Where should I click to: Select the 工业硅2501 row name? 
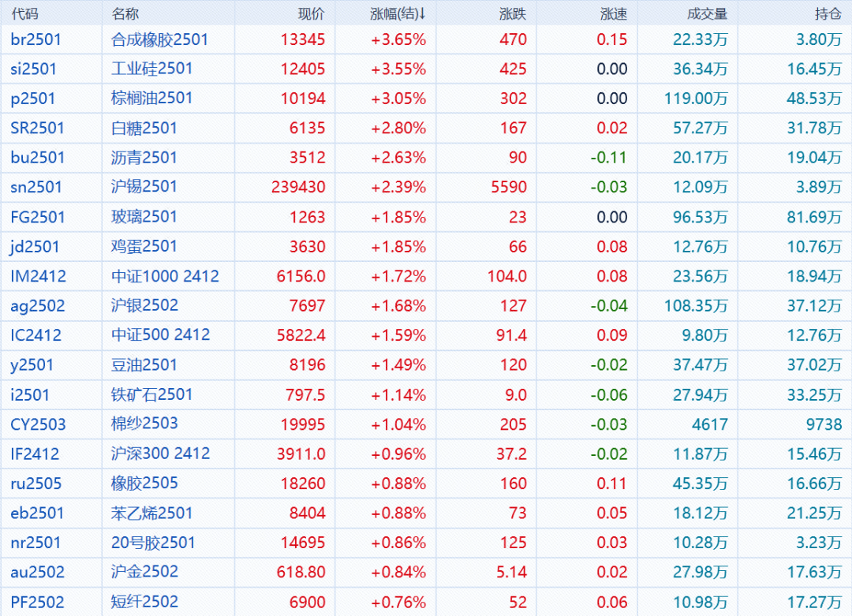point(152,69)
